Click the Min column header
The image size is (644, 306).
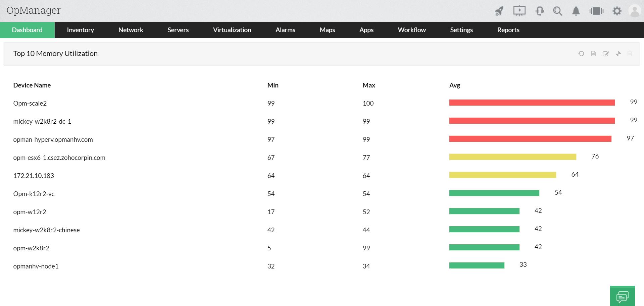tap(273, 85)
